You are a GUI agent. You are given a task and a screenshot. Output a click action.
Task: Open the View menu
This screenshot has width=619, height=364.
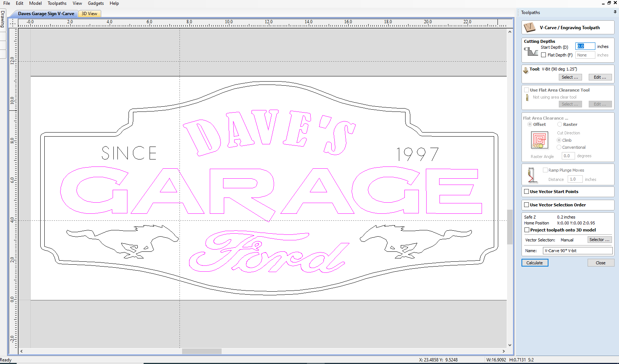coord(77,3)
